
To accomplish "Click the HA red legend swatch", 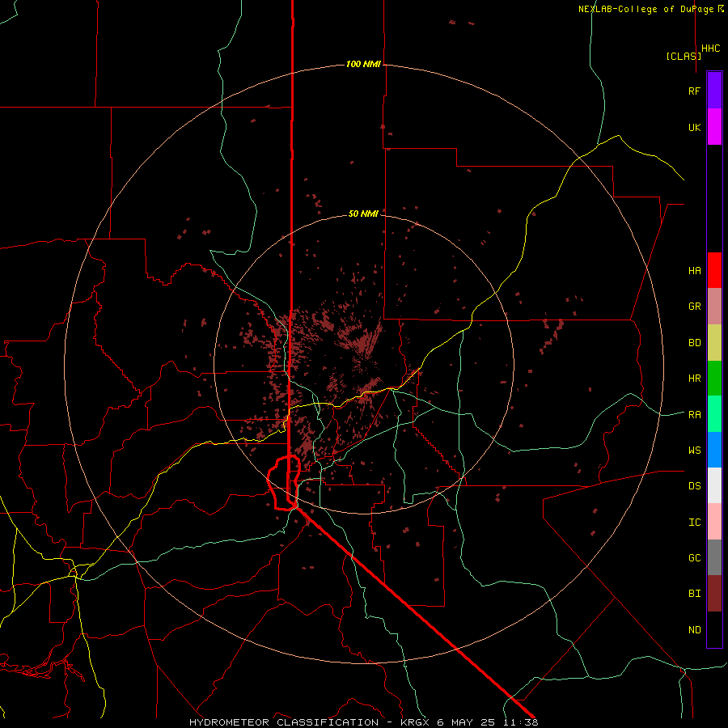I will tap(714, 270).
